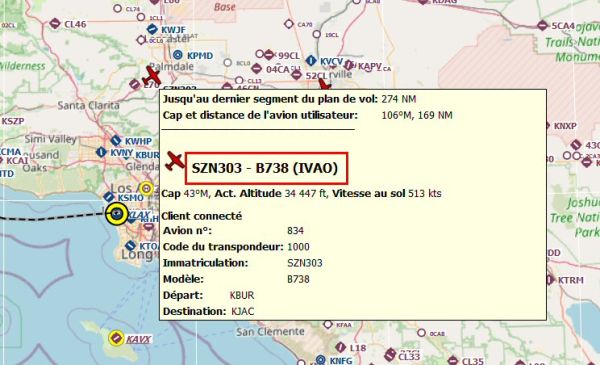
Task: Click the 1CL1 airfield circle
Action: click(x=141, y=17)
